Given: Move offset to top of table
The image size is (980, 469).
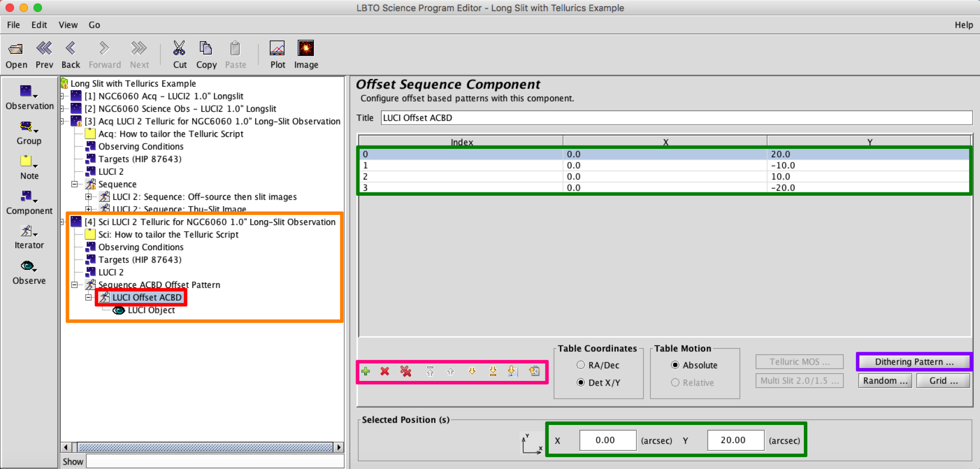Looking at the screenshot, I should tap(430, 371).
